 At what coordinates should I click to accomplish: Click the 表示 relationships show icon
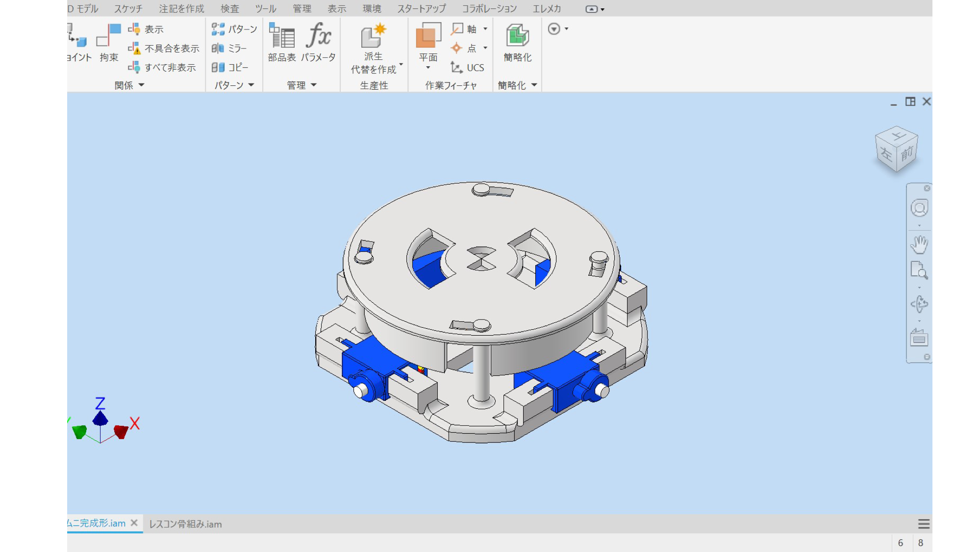134,29
